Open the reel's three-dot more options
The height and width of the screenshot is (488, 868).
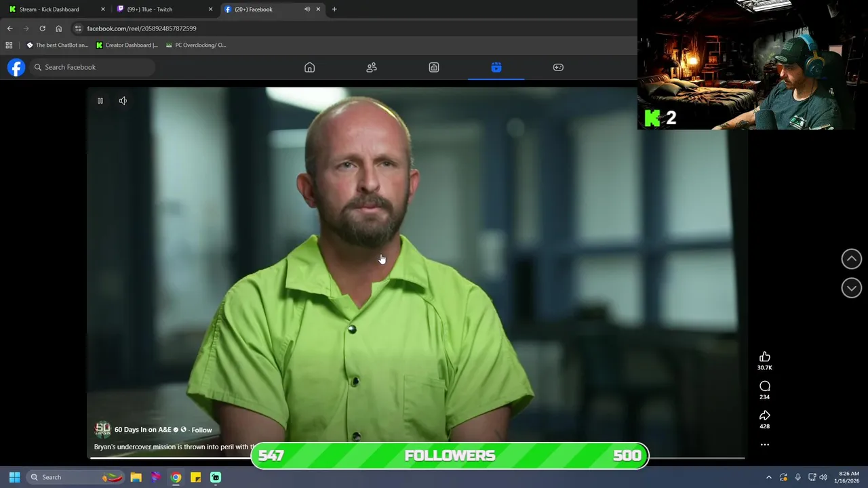coord(765,445)
